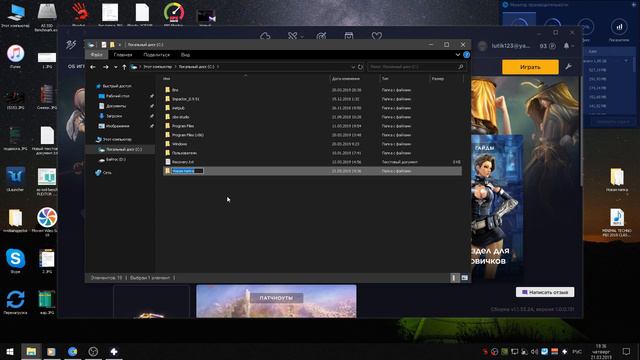The height and width of the screenshot is (360, 640).
Task: Open Документы in the sidebar
Action: [116, 106]
